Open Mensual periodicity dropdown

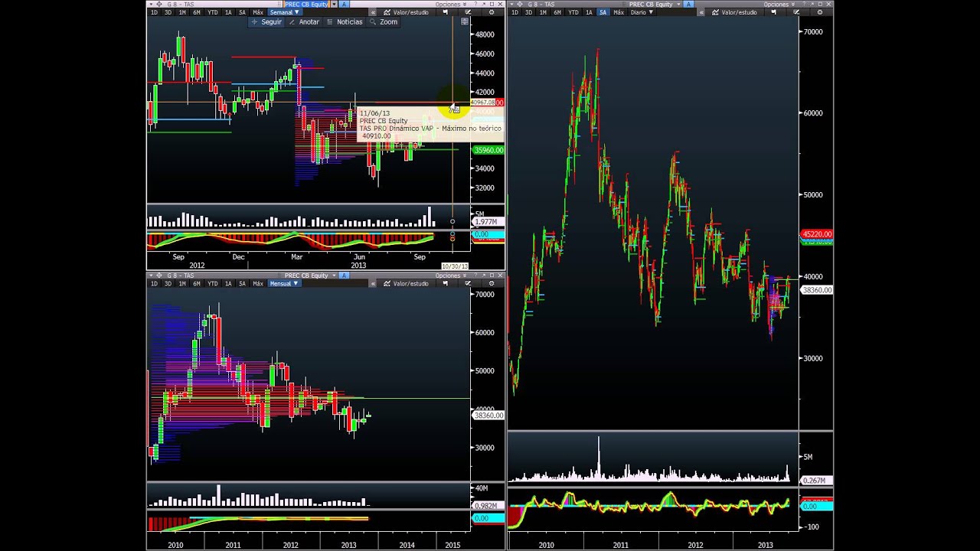point(284,283)
